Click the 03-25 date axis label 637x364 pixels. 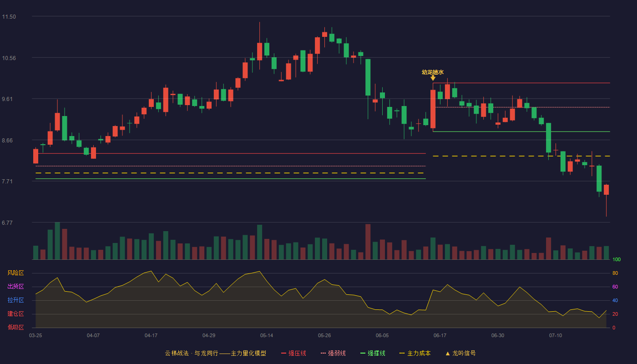(35, 335)
